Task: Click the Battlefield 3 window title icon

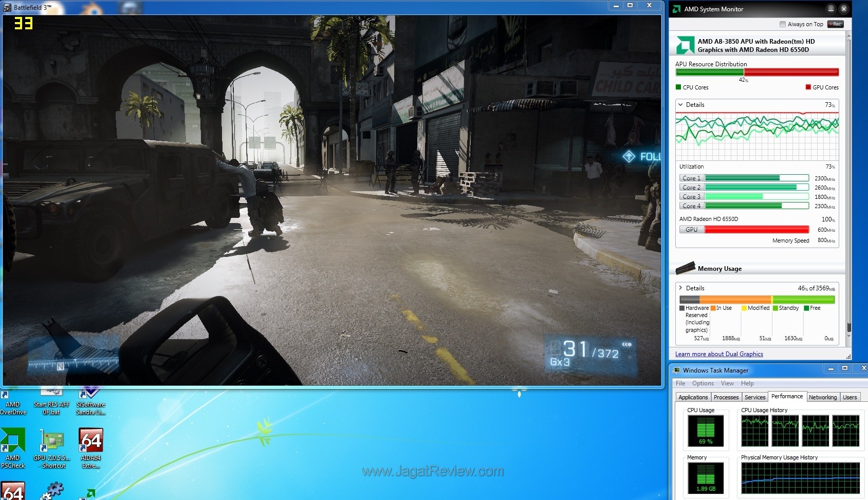Action: 7,7
